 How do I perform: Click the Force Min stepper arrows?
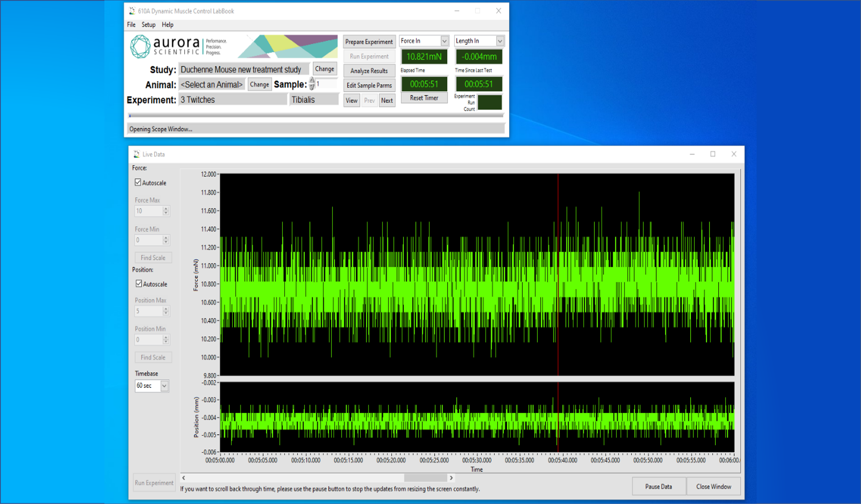click(166, 240)
